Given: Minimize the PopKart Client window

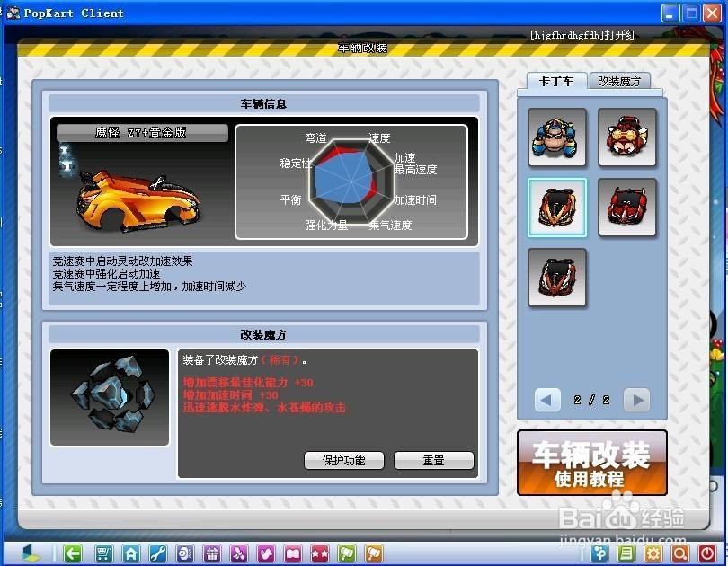Looking at the screenshot, I should pyautogui.click(x=670, y=13).
